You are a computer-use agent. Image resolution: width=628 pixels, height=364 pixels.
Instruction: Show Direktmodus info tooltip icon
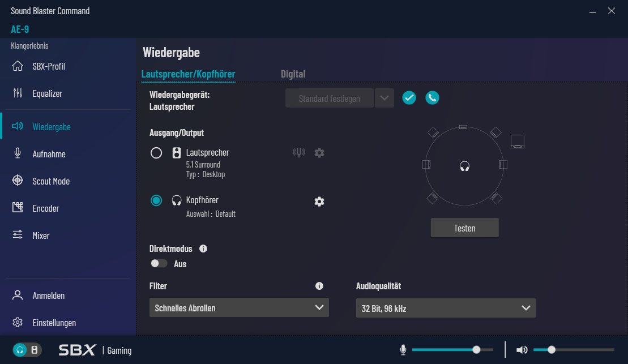coord(203,249)
